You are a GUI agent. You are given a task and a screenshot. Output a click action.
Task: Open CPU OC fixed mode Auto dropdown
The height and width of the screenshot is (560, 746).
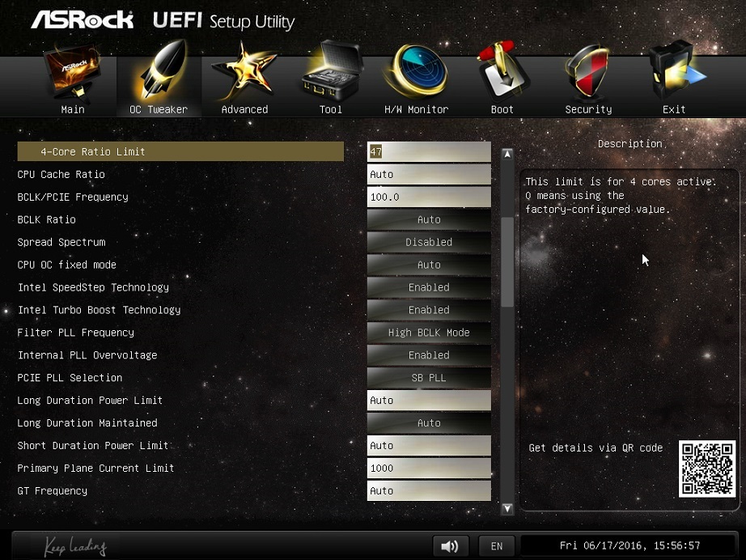tap(429, 265)
